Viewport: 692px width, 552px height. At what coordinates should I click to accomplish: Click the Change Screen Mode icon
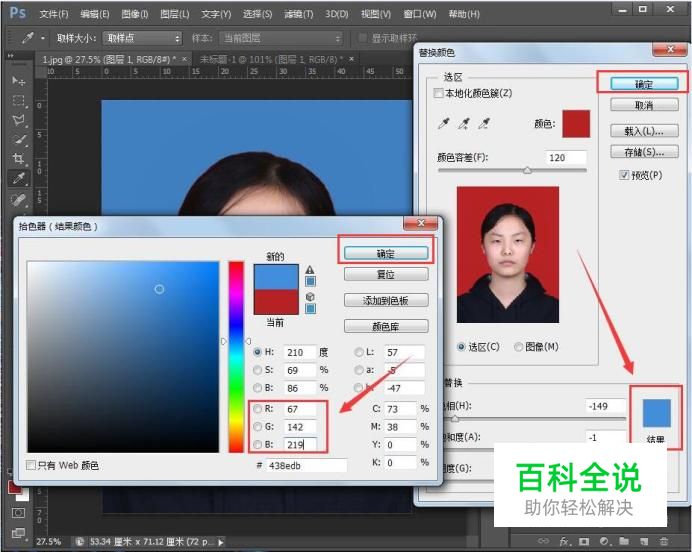click(x=18, y=533)
